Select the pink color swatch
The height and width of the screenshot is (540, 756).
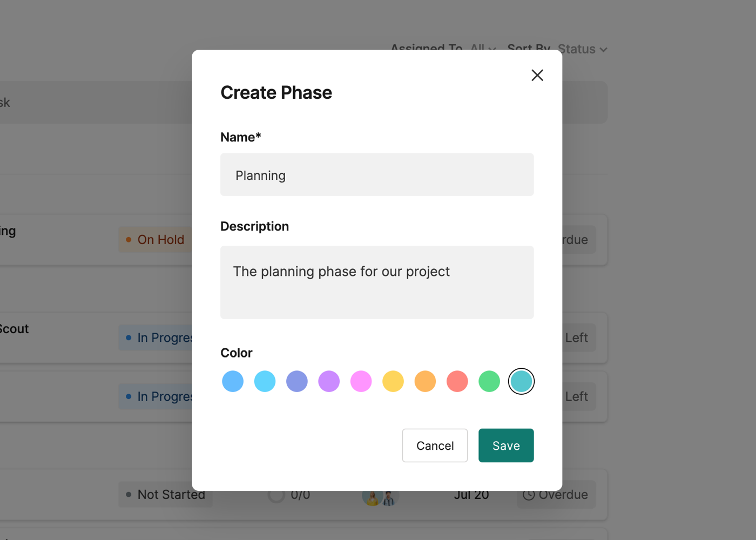pos(361,381)
